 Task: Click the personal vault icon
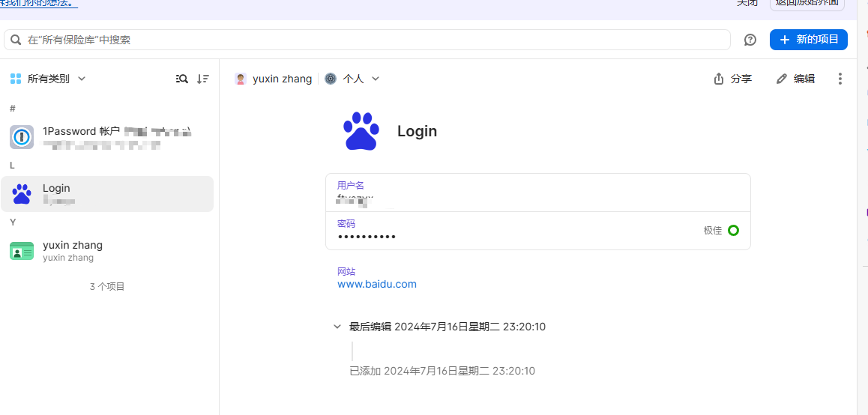(331, 79)
